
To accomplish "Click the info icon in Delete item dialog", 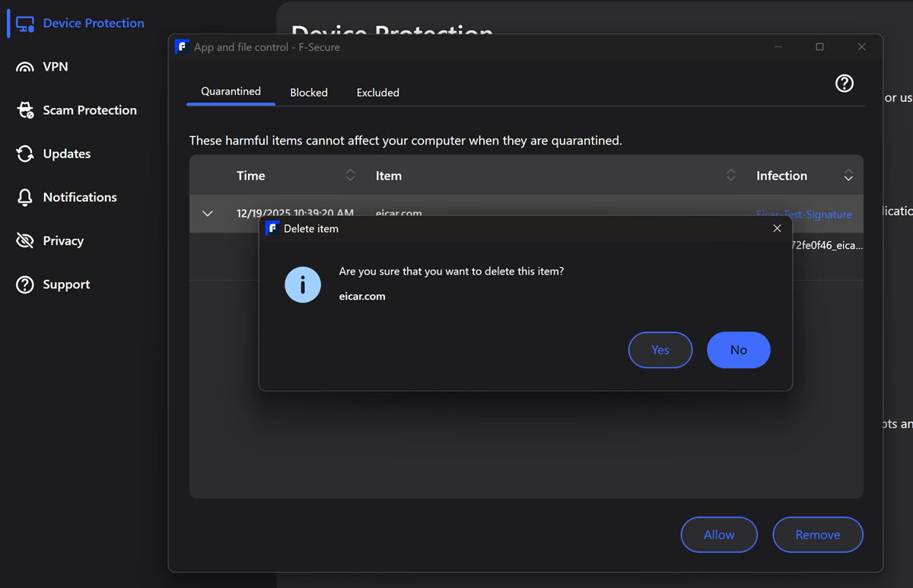I will point(302,284).
